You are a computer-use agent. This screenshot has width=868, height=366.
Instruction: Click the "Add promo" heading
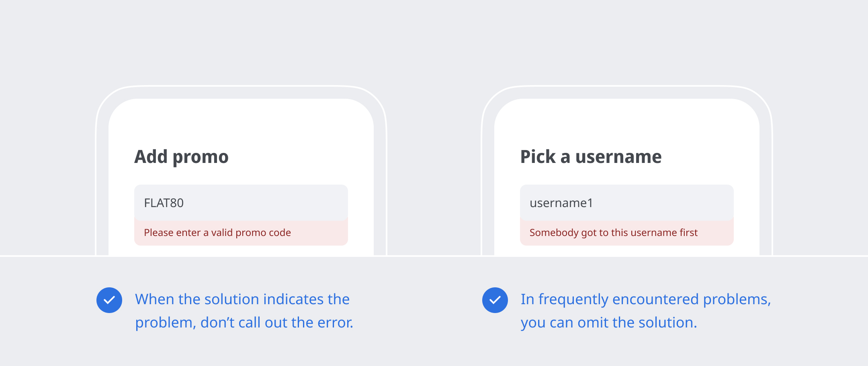pyautogui.click(x=181, y=157)
